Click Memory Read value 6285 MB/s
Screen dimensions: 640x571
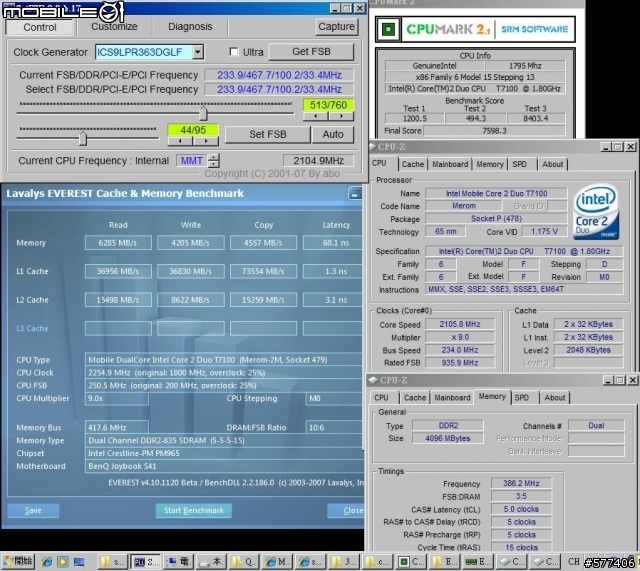(118, 243)
